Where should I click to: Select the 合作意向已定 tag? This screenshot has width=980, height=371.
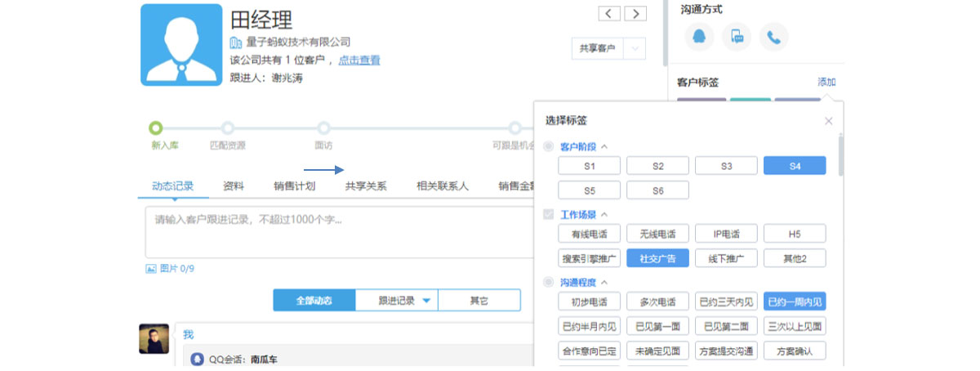coord(589,351)
